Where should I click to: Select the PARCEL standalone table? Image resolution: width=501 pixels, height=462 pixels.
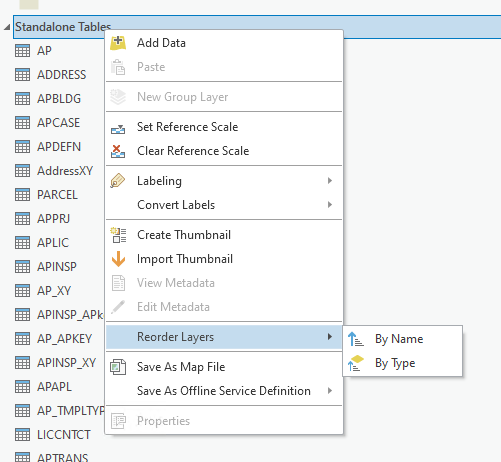click(57, 195)
